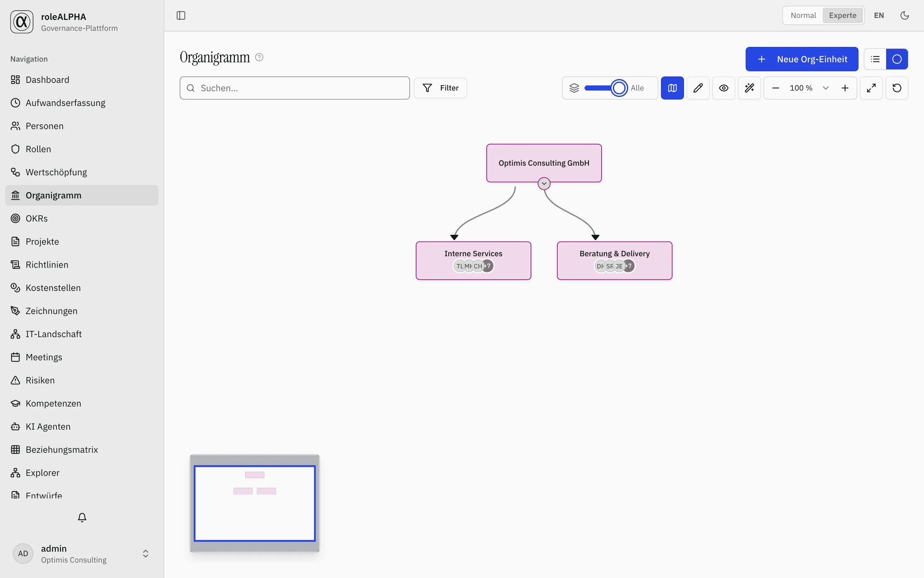
Task: Switch language to EN
Action: [x=878, y=15]
